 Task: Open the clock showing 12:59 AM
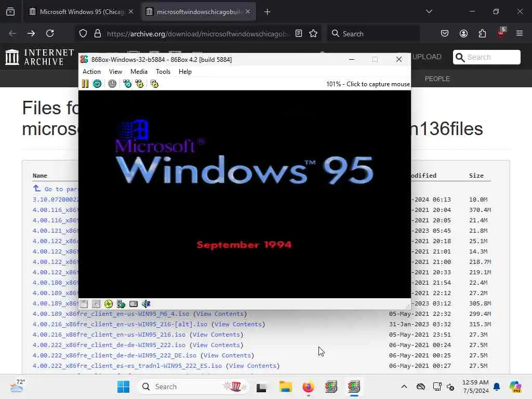pyautogui.click(x=475, y=387)
